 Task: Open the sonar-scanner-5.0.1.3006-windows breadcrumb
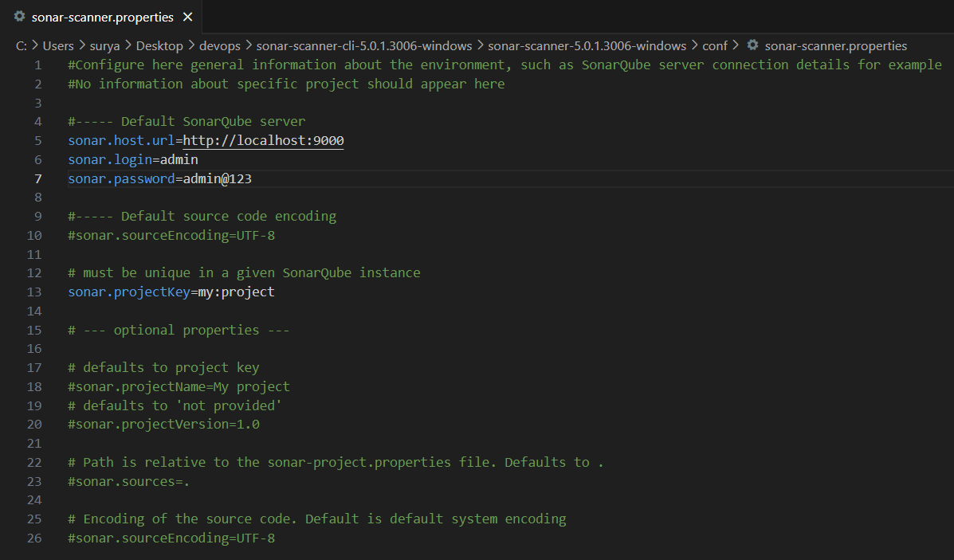(x=588, y=45)
